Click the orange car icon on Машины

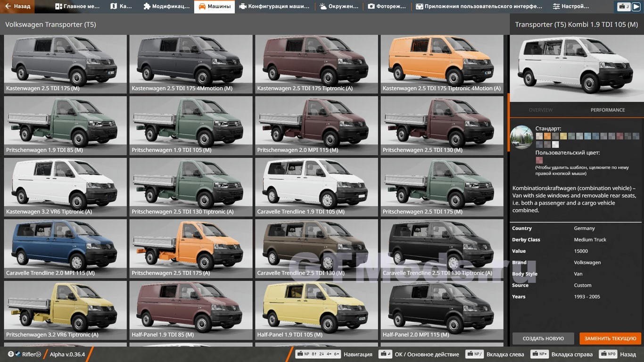pos(202,7)
